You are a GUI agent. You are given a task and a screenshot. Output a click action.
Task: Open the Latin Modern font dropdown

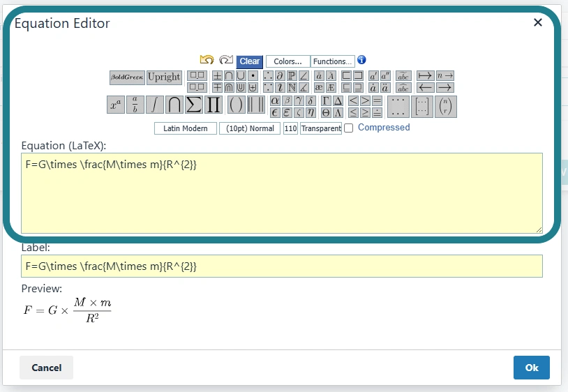click(186, 128)
